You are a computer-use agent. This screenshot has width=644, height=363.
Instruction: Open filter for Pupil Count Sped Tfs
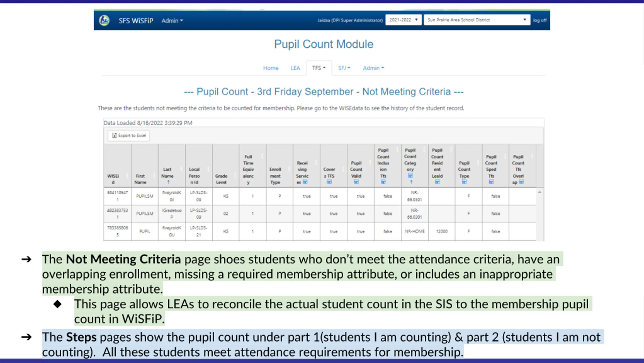coord(491,182)
